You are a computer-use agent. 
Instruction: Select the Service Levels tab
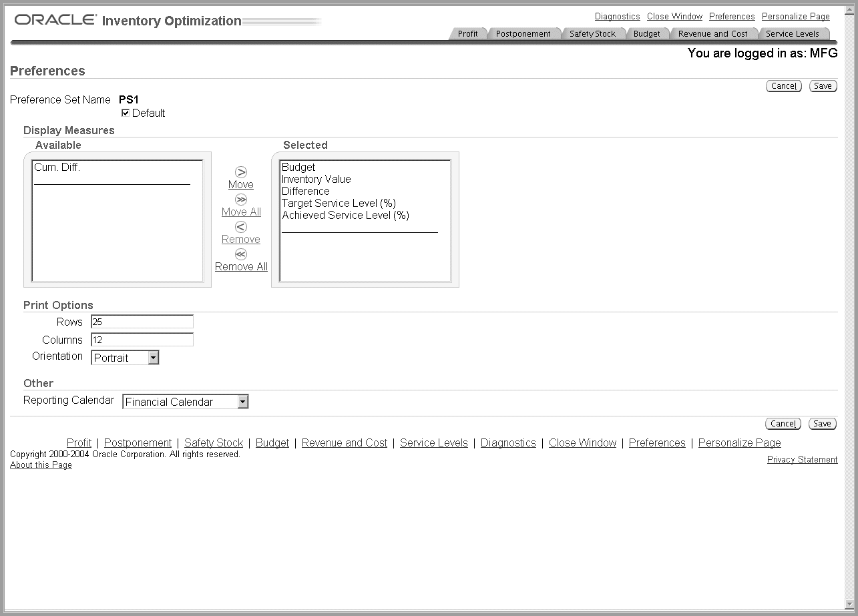(792, 33)
